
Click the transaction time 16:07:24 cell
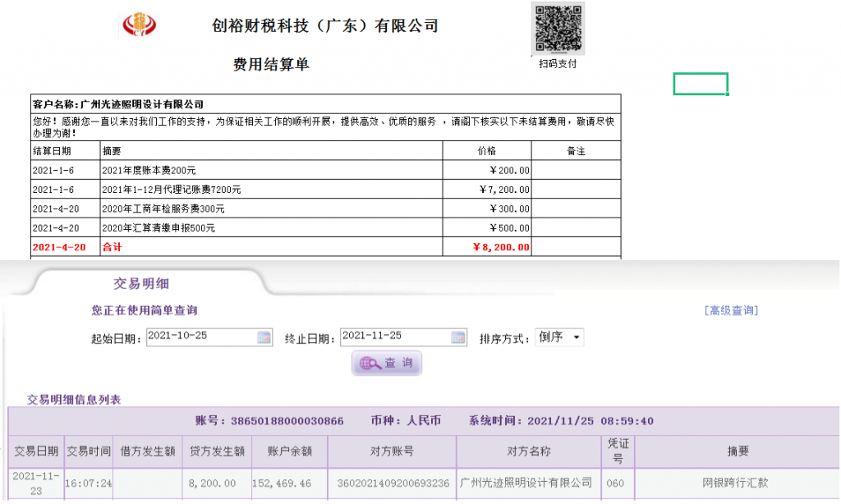[89, 483]
